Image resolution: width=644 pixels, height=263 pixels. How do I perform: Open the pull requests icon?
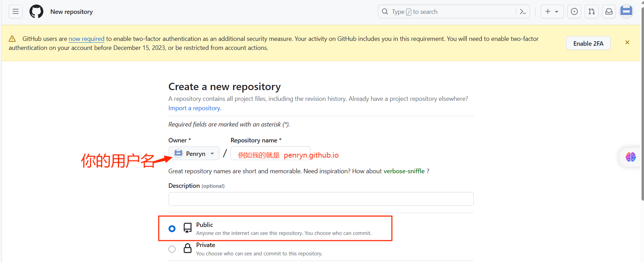click(x=592, y=11)
